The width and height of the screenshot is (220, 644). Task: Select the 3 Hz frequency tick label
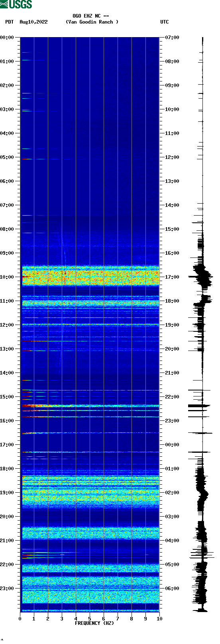point(62,619)
